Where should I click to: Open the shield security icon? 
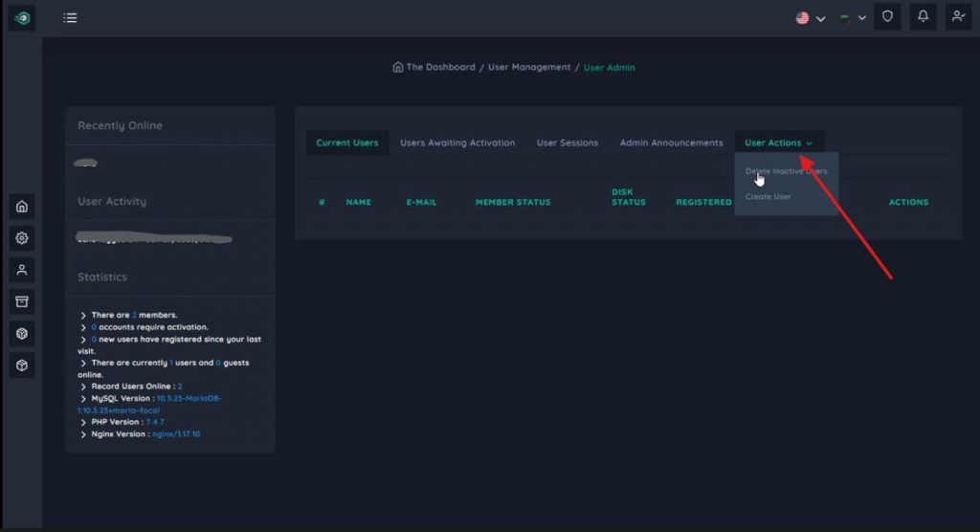click(x=887, y=17)
